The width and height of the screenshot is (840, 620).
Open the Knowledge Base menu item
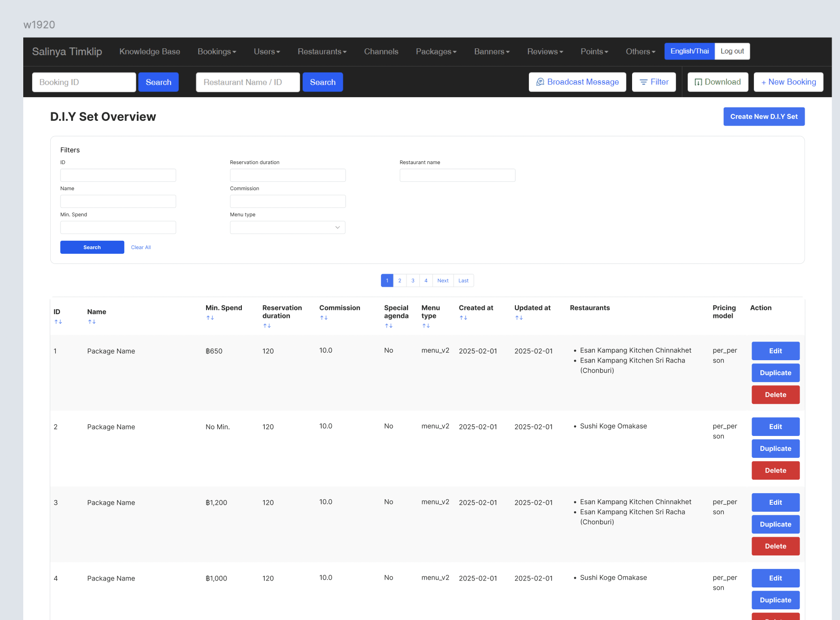[150, 52]
